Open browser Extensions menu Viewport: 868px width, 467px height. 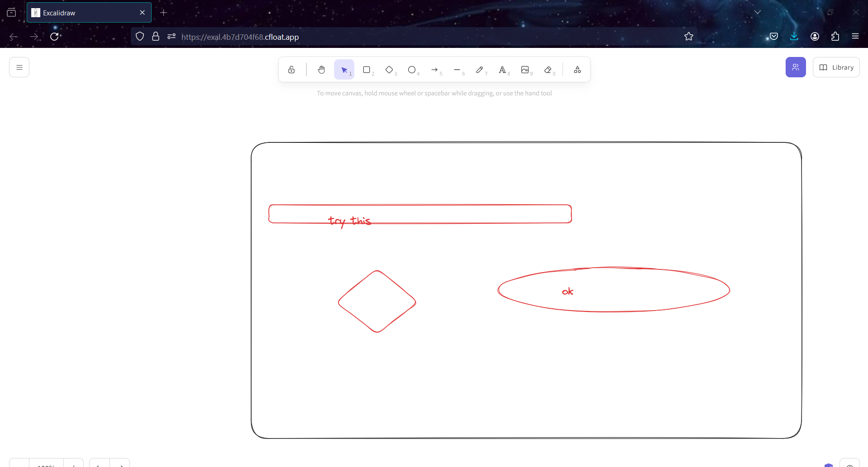835,37
